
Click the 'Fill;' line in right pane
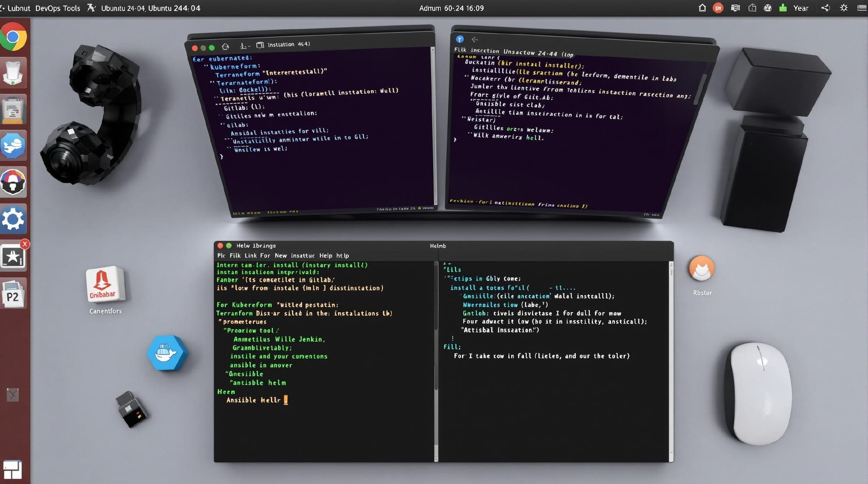point(452,347)
